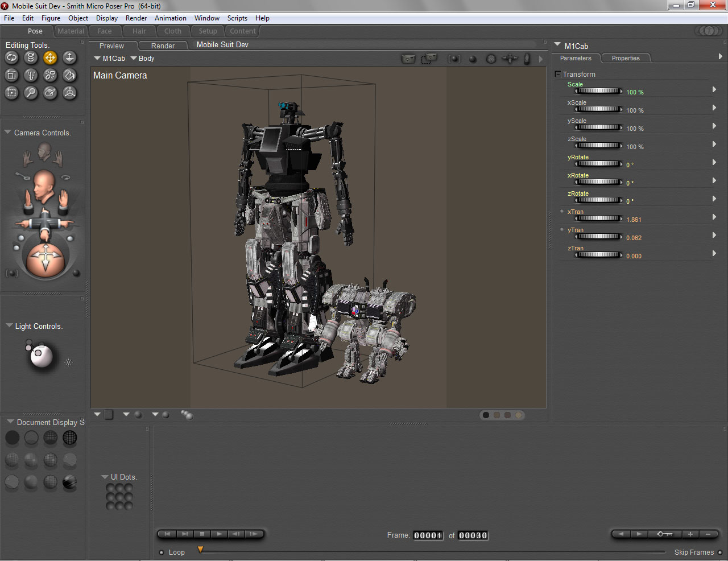The height and width of the screenshot is (561, 728).
Task: Switch to the Cloth room tab
Action: click(173, 31)
